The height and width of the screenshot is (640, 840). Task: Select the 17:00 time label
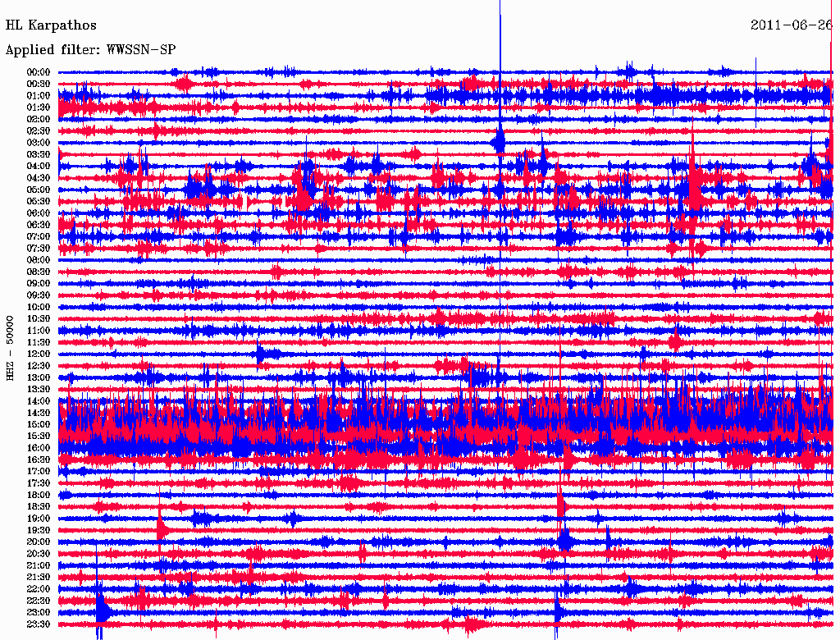tap(39, 472)
